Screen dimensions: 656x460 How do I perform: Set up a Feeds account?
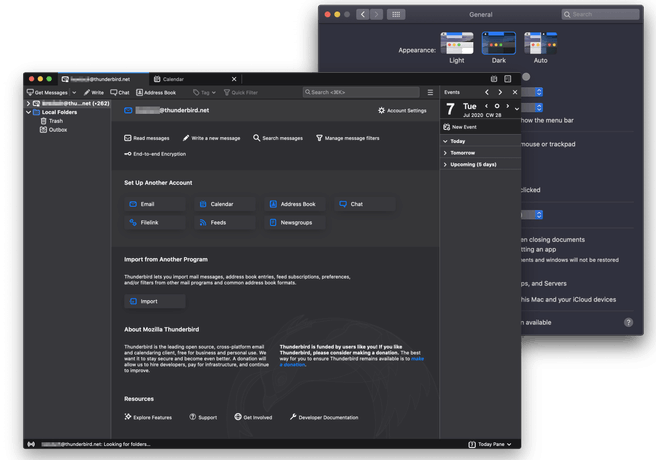(225, 222)
